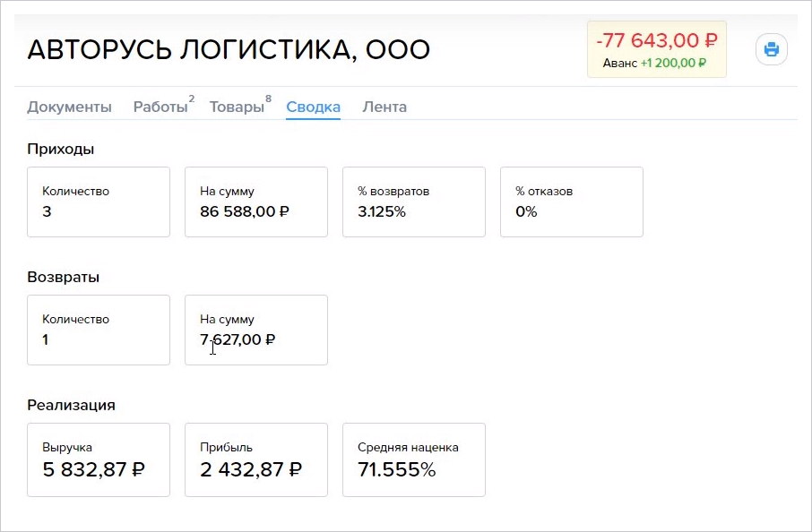Image resolution: width=812 pixels, height=532 pixels.
Task: Go to the Лента tab
Action: click(384, 107)
